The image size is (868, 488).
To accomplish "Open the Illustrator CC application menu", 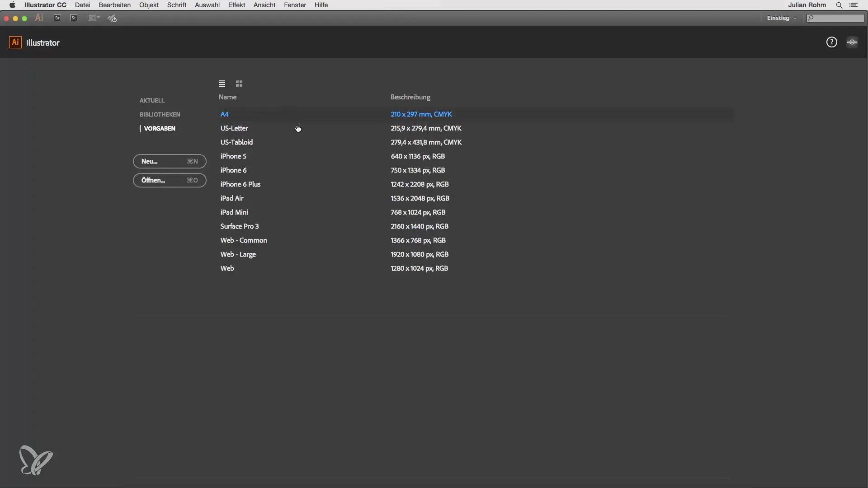I will coord(45,5).
